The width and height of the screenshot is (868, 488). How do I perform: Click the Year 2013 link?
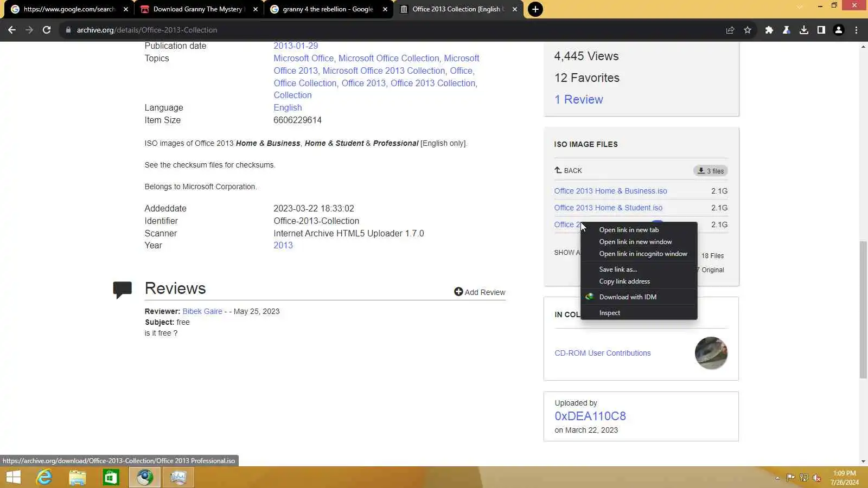(283, 246)
